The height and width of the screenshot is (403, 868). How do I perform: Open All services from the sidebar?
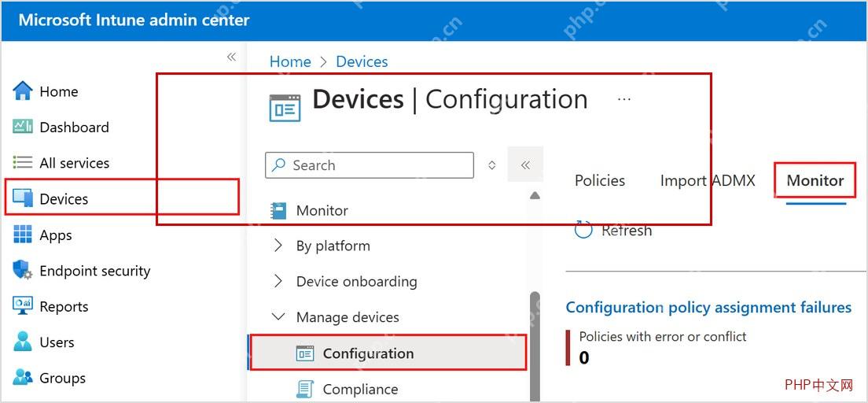(74, 163)
